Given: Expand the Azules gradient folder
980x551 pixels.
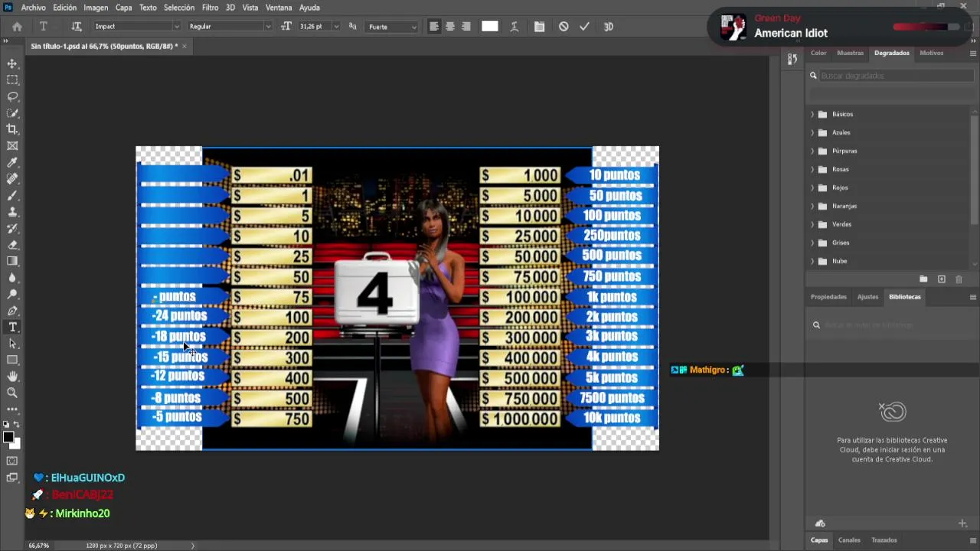Looking at the screenshot, I should (x=812, y=132).
